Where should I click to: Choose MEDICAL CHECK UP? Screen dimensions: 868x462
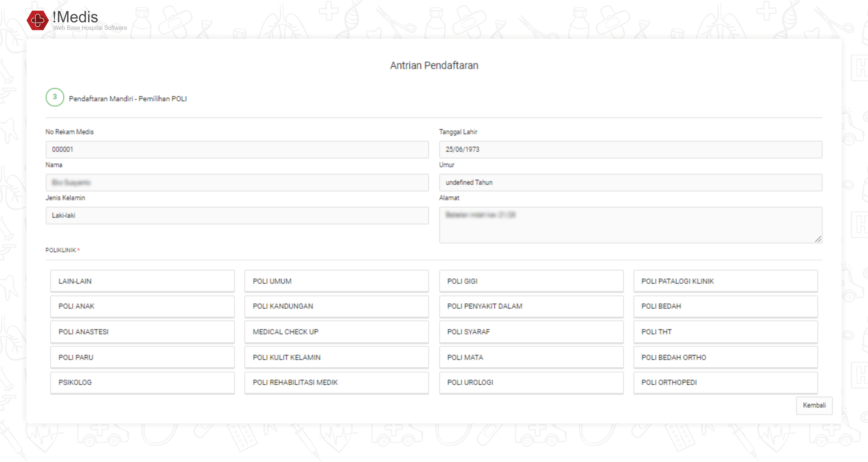point(336,332)
